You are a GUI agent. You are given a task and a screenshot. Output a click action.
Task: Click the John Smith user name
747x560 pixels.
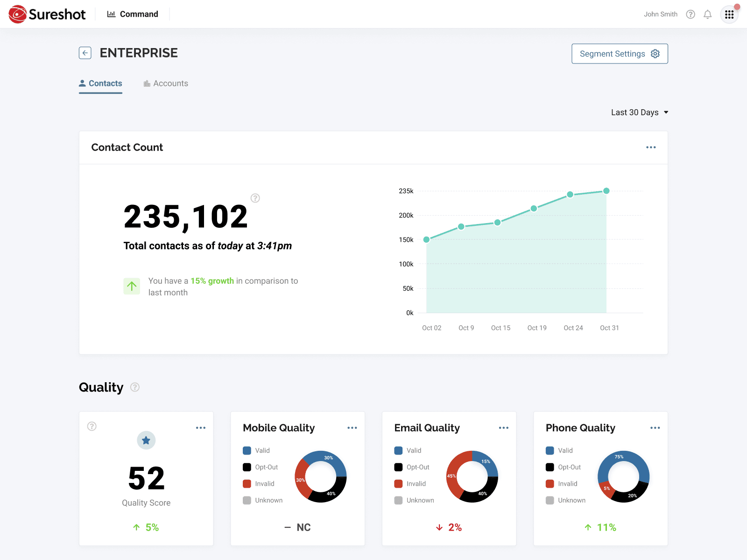[x=660, y=14]
